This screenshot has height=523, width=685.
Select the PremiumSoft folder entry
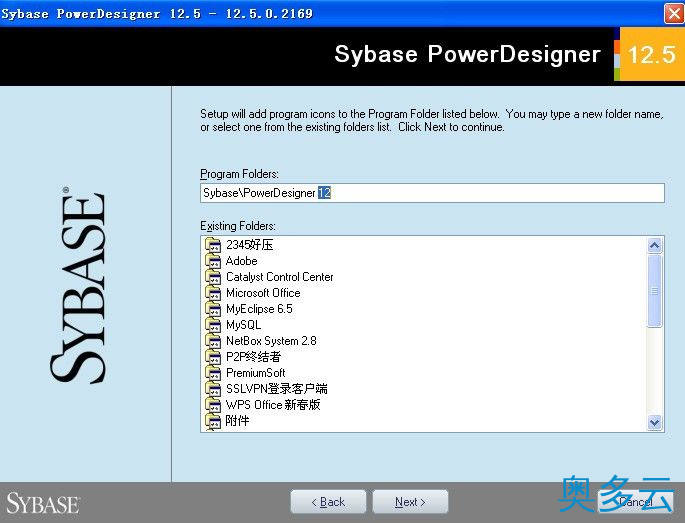coord(256,373)
